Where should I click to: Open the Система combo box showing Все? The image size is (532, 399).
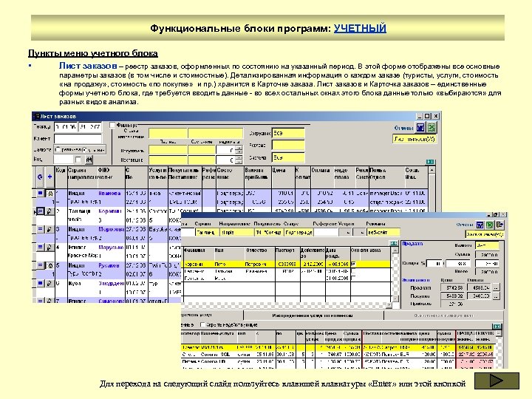coord(288,157)
